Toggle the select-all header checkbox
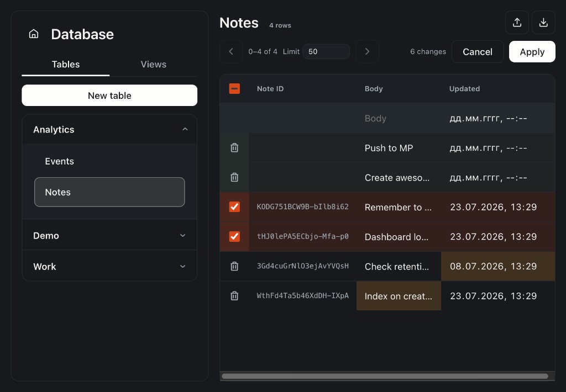This screenshot has width=566, height=392. pyautogui.click(x=234, y=89)
